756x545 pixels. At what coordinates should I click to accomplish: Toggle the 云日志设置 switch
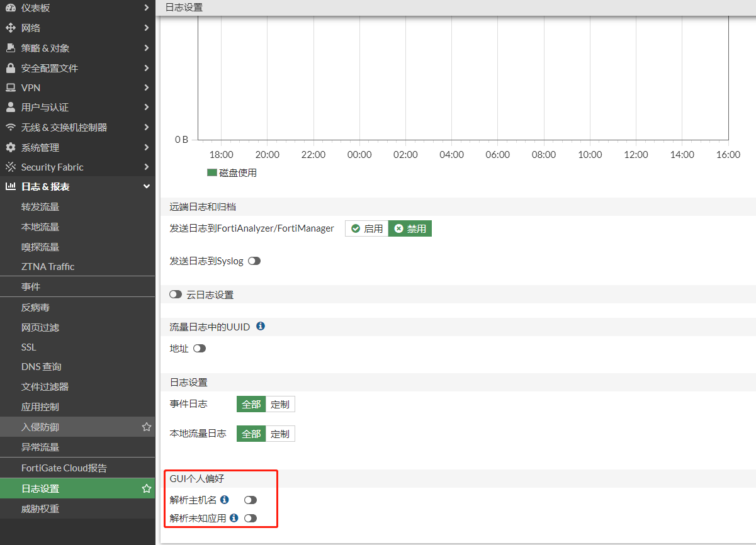point(176,295)
